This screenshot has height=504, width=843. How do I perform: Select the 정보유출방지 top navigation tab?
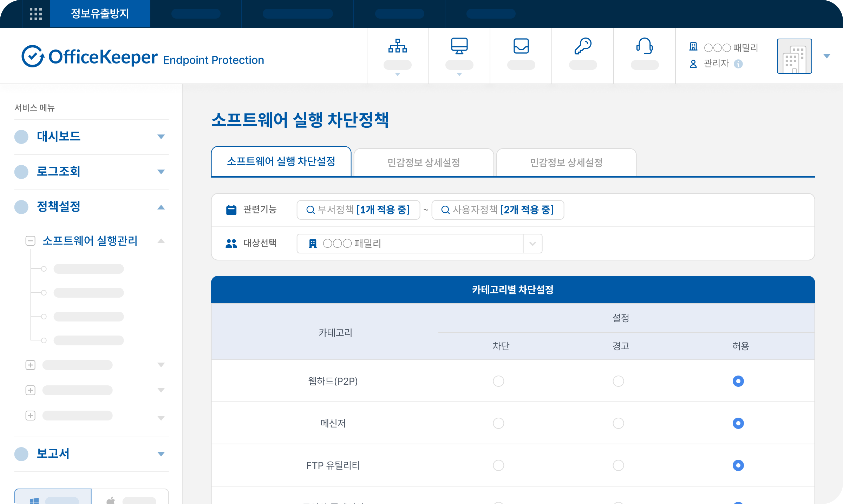coord(100,14)
